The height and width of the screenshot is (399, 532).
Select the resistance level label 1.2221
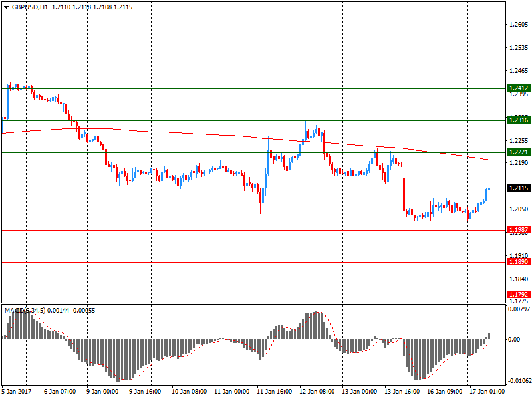[x=518, y=152]
